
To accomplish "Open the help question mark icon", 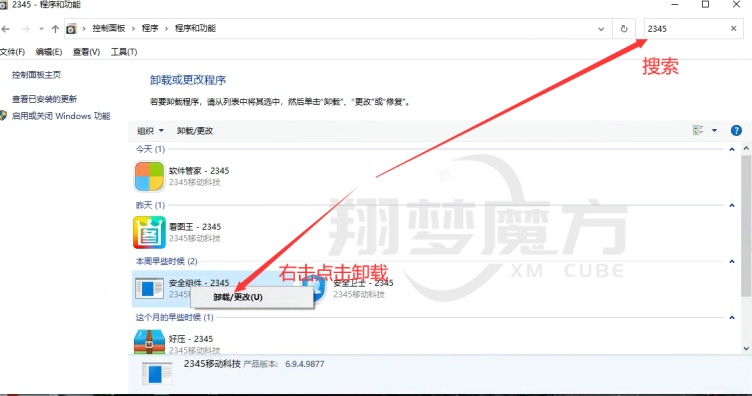I will coord(736,130).
